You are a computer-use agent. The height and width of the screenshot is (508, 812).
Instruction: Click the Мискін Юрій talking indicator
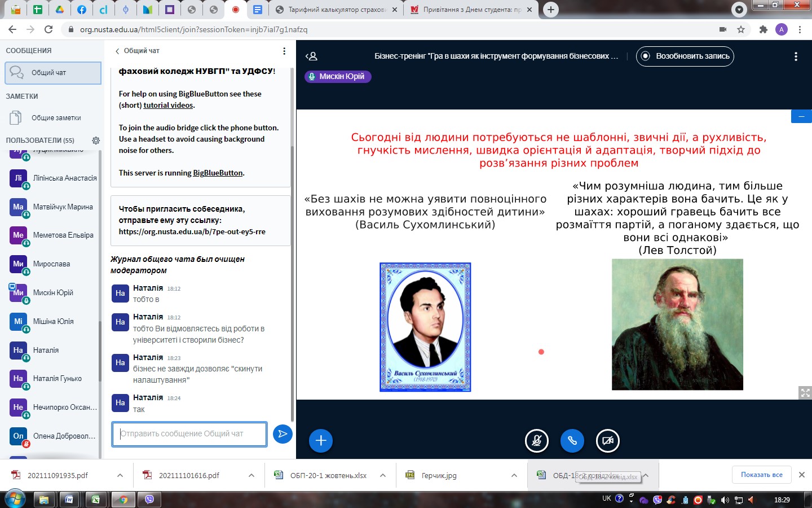click(x=338, y=76)
